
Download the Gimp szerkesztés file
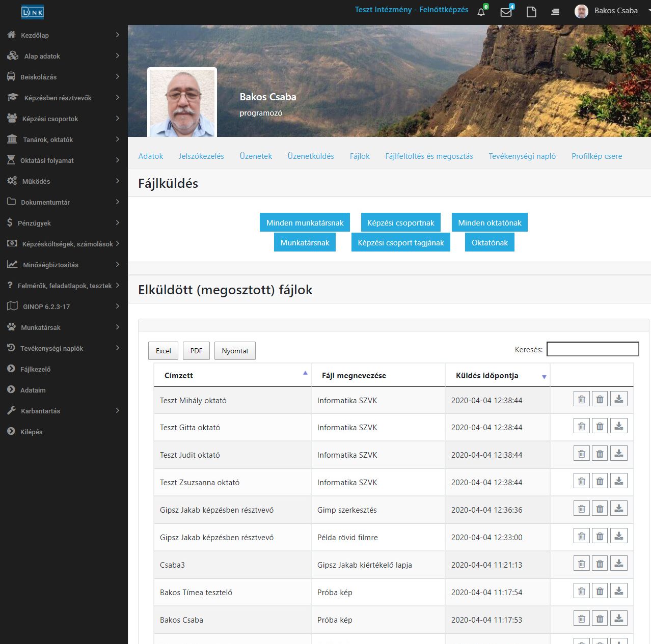click(619, 509)
